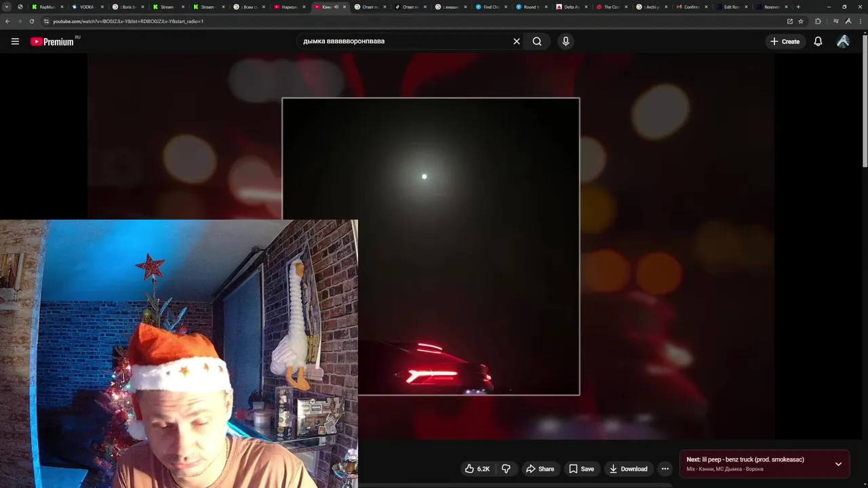Switch to the Round trip tab
868x488 pixels.
531,7
